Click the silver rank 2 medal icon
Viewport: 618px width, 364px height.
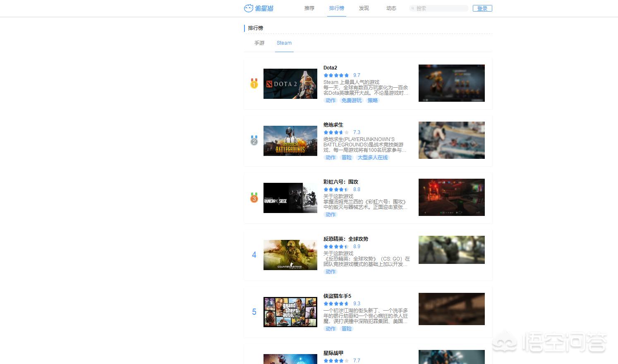[x=254, y=141]
